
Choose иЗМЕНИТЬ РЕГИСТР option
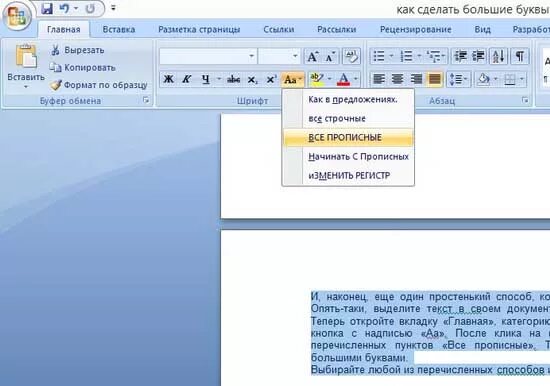click(348, 175)
